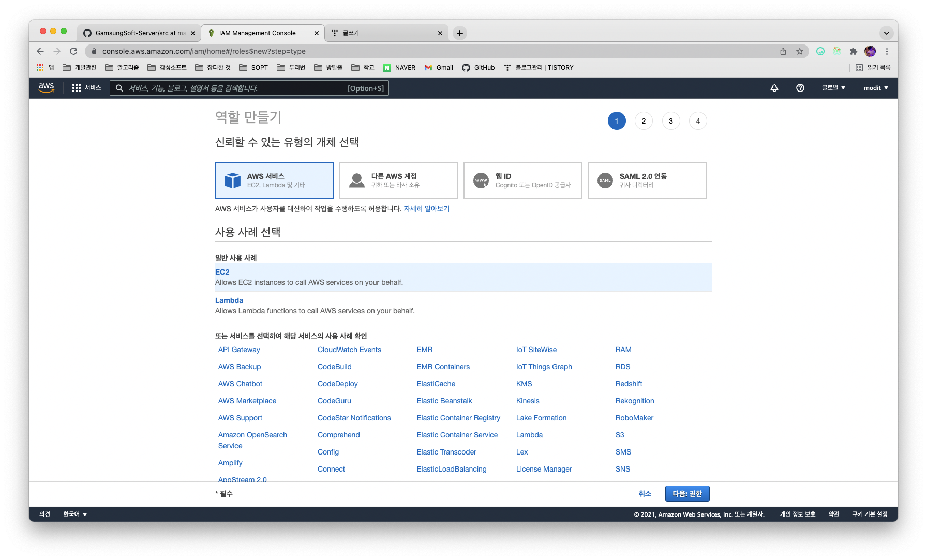Open the 학교 bookmark folder
The width and height of the screenshot is (927, 560).
tap(363, 68)
